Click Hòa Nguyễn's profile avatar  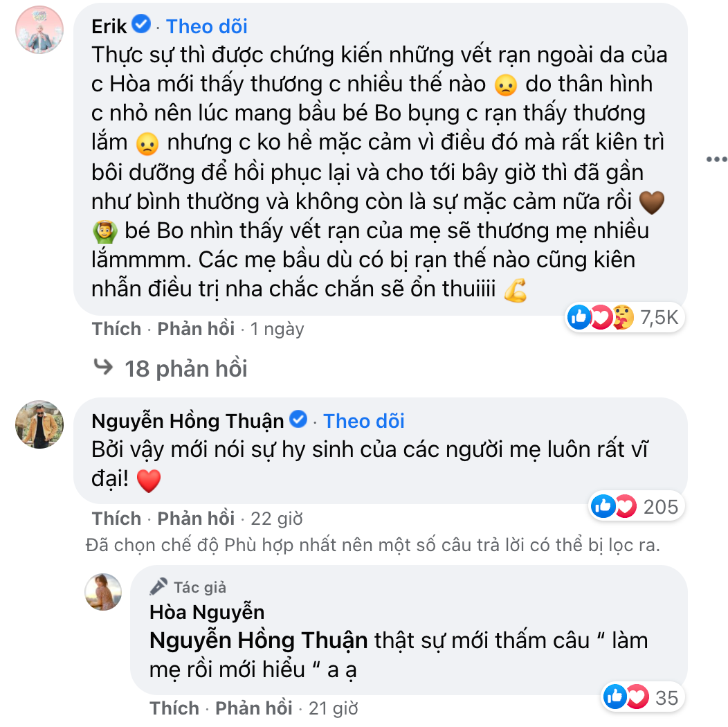pyautogui.click(x=103, y=592)
